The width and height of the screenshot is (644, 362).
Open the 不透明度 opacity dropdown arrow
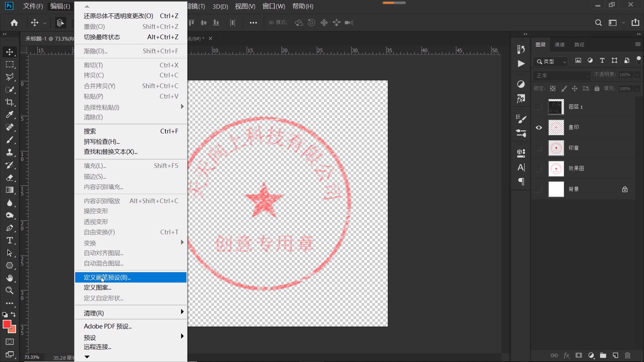click(637, 74)
